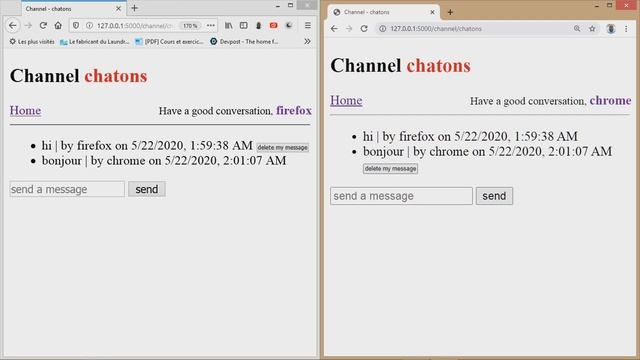Open the Firefox Library icon

coord(229,25)
